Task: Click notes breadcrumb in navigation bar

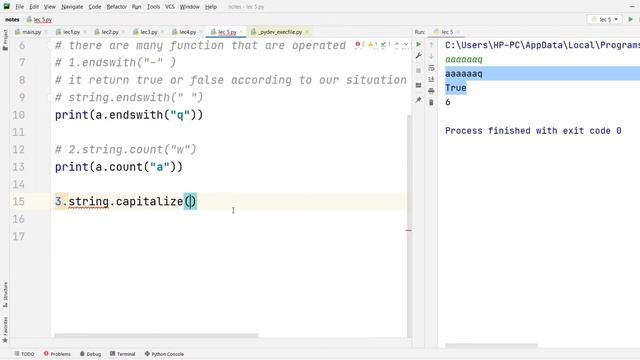Action: point(12,20)
